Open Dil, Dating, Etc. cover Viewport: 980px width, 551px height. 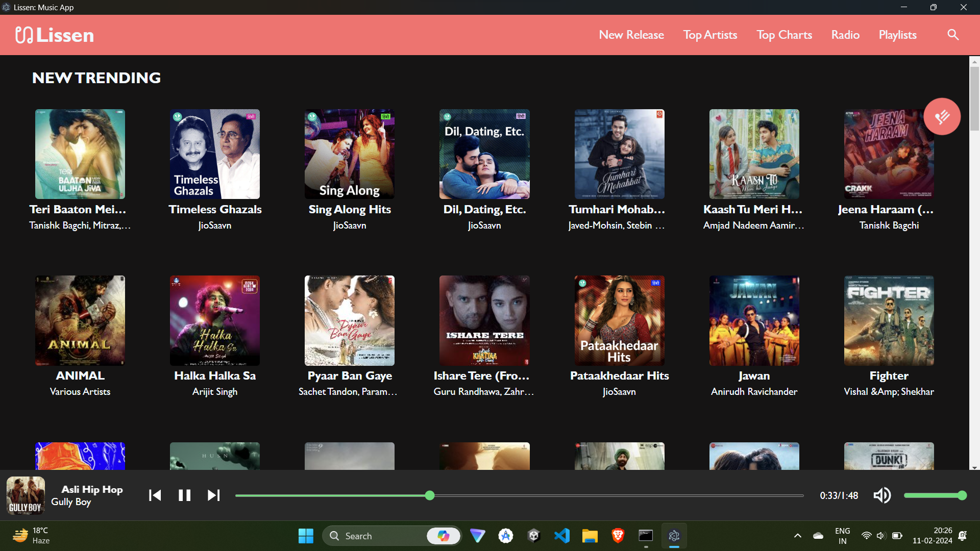[484, 154]
